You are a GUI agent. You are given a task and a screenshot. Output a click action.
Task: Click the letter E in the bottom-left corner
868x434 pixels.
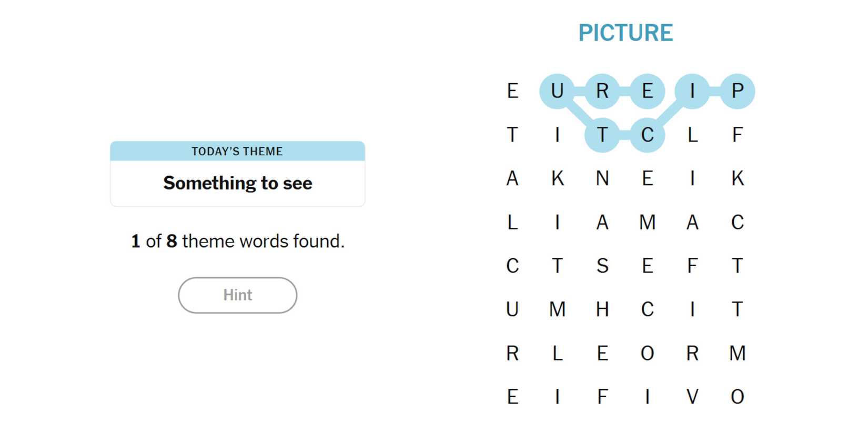click(512, 397)
